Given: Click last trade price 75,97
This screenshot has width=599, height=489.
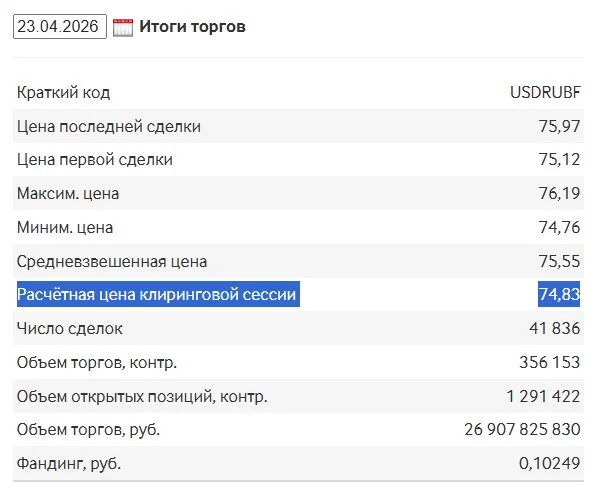Looking at the screenshot, I should click(x=559, y=126).
